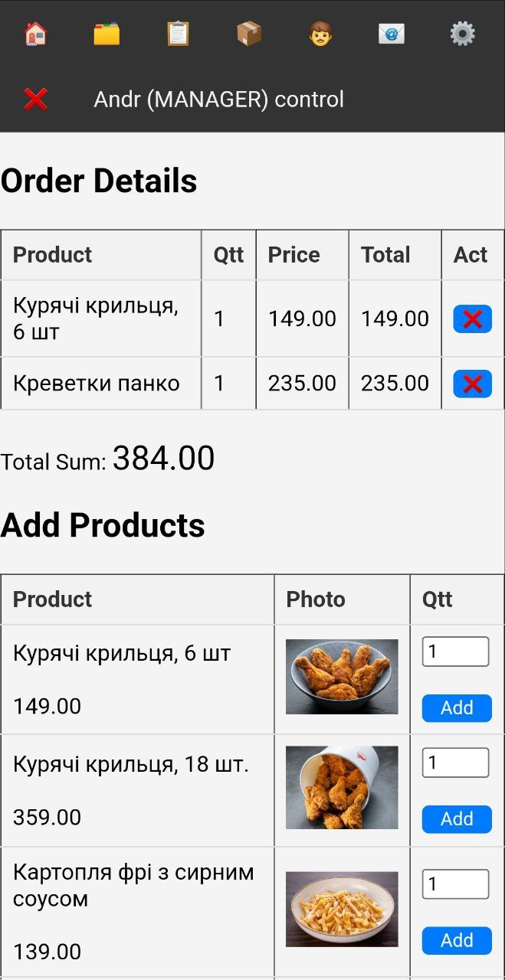505x980 pixels.
Task: Remove Курячі крильця, 6 шт from order
Action: click(x=472, y=318)
